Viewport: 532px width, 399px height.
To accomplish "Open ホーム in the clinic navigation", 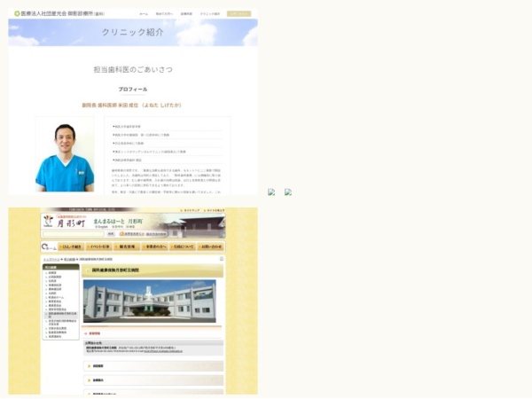I will coord(144,14).
